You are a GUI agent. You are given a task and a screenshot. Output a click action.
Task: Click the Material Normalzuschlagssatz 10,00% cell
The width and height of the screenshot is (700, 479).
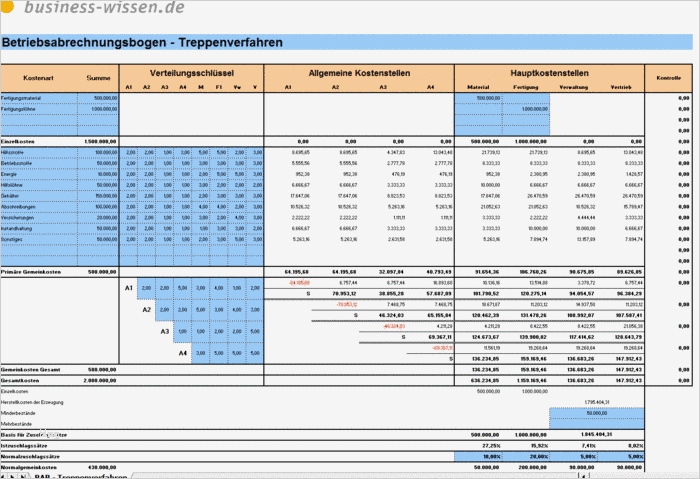(x=479, y=456)
